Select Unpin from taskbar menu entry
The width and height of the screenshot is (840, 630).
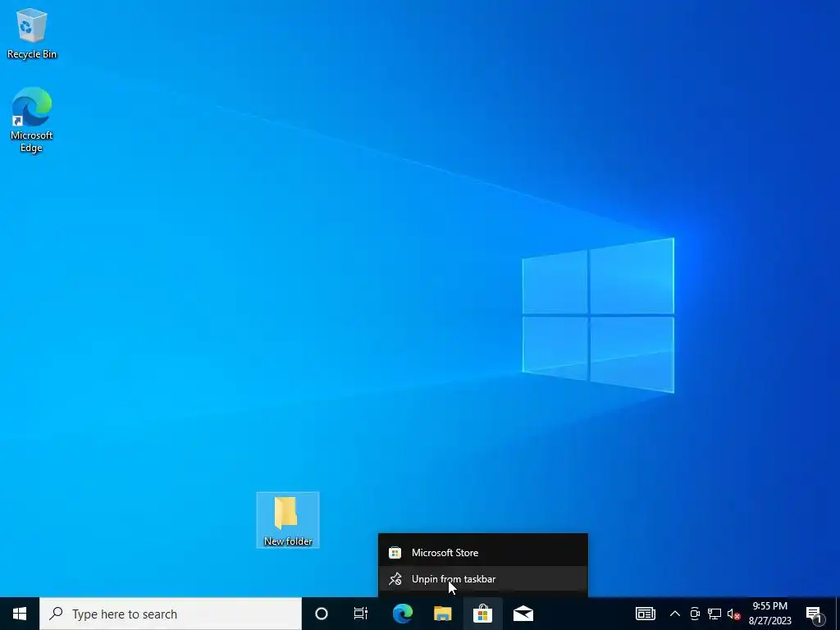482,579
